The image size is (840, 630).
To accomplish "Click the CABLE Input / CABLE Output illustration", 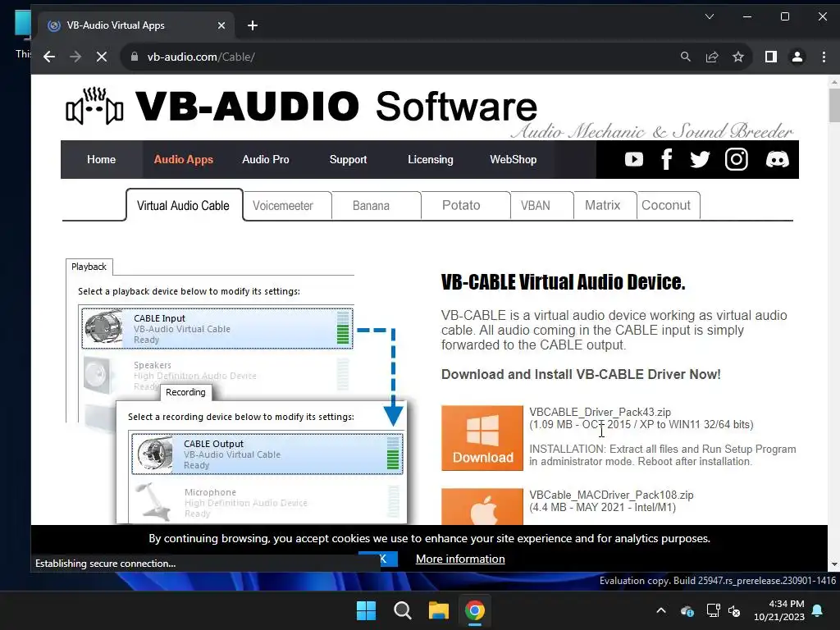I will 236,391.
